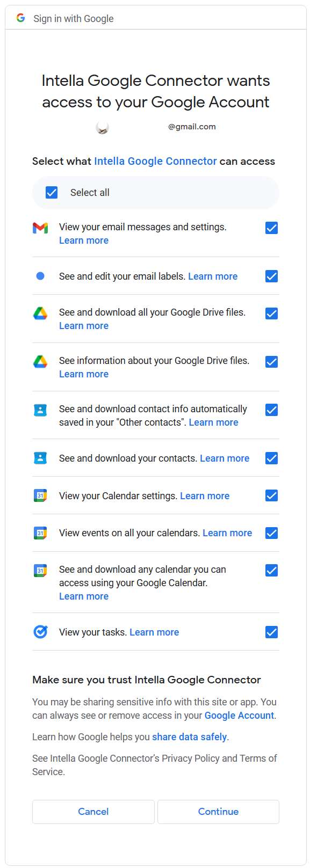The width and height of the screenshot is (310, 868).
Task: Click the account avatar beside gmail.com
Action: coord(102,127)
